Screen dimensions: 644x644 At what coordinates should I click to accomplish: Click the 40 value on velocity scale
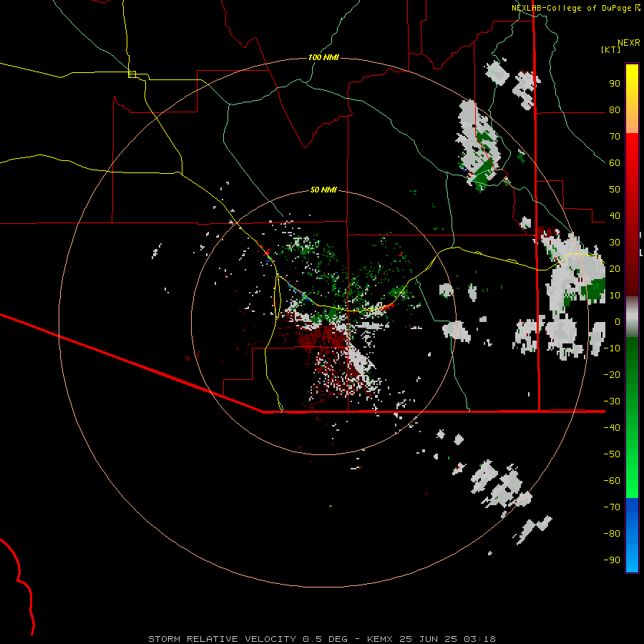[615, 215]
